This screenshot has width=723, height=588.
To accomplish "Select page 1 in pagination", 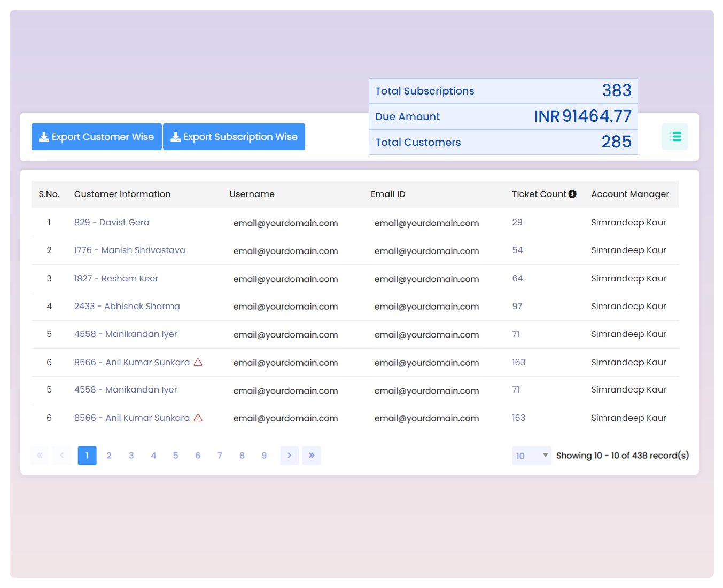I will (87, 456).
